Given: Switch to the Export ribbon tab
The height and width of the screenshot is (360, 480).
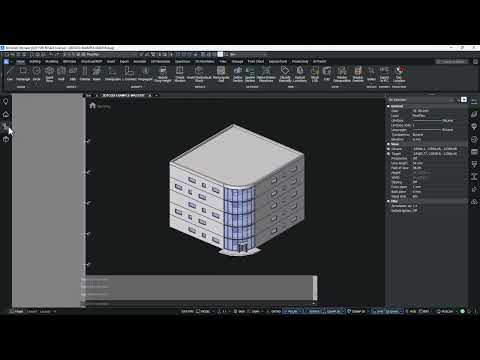Looking at the screenshot, I should pos(124,62).
